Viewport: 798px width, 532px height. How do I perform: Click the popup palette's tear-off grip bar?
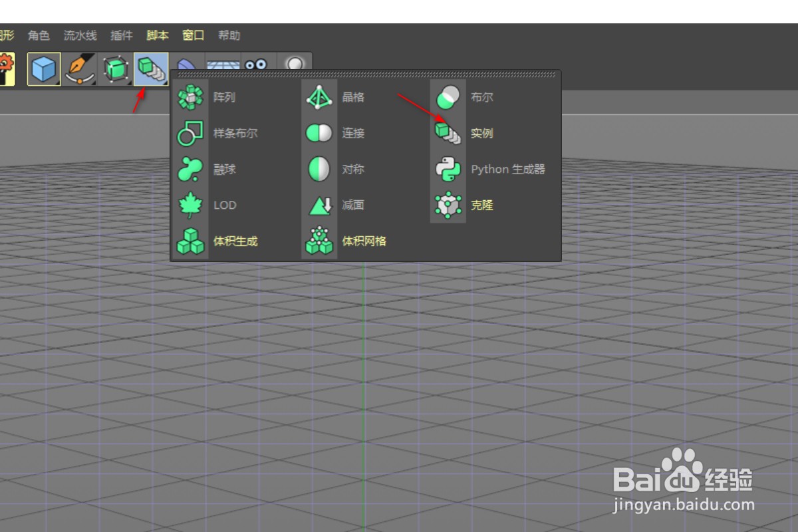tap(366, 74)
